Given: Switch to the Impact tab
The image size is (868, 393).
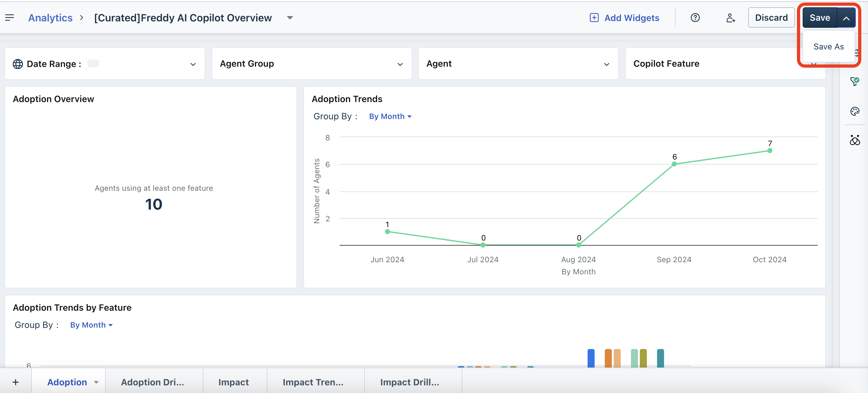Looking at the screenshot, I should (x=234, y=382).
